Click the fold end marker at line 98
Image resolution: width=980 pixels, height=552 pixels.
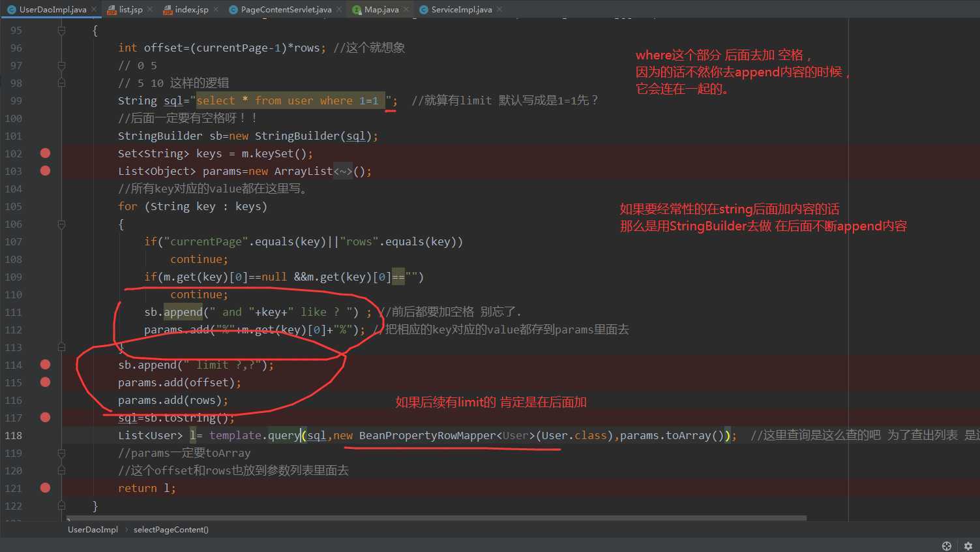(x=61, y=83)
